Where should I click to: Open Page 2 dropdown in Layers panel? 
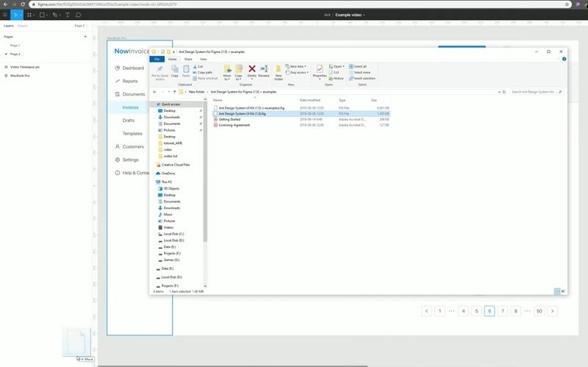click(80, 26)
